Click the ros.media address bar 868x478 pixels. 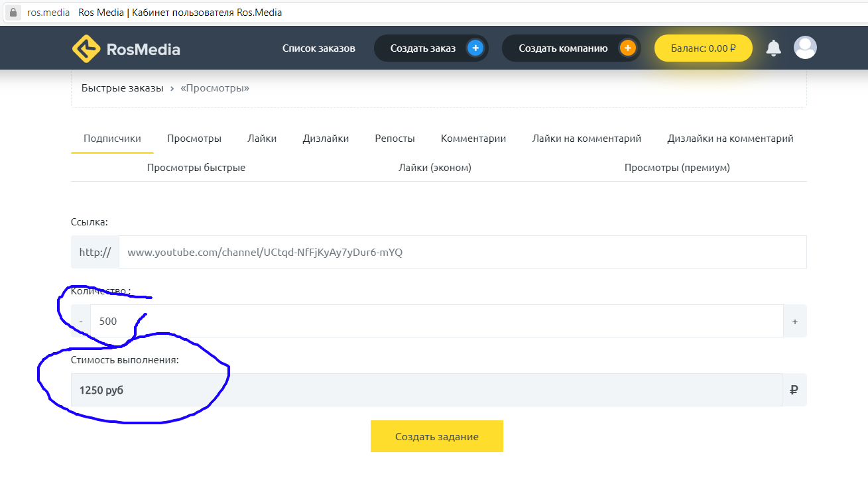[48, 13]
